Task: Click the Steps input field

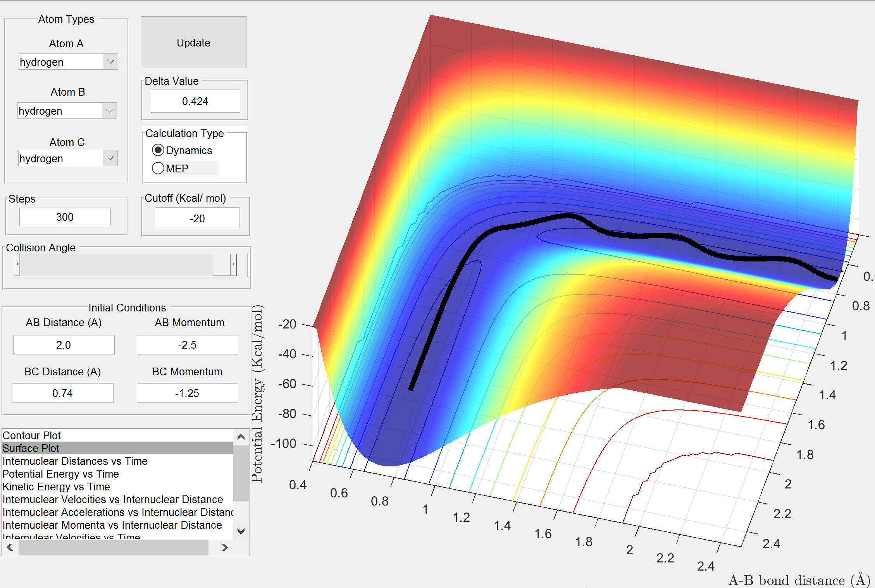Action: pyautogui.click(x=65, y=217)
